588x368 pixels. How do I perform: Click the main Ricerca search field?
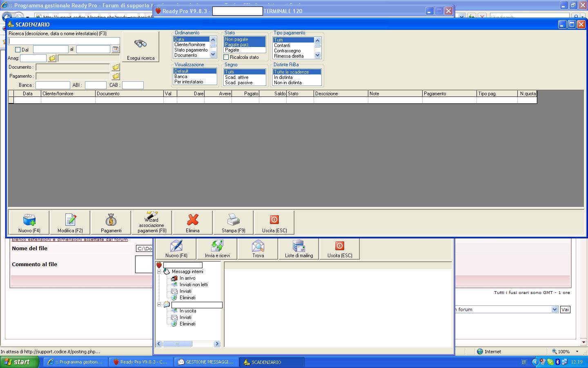(x=64, y=41)
